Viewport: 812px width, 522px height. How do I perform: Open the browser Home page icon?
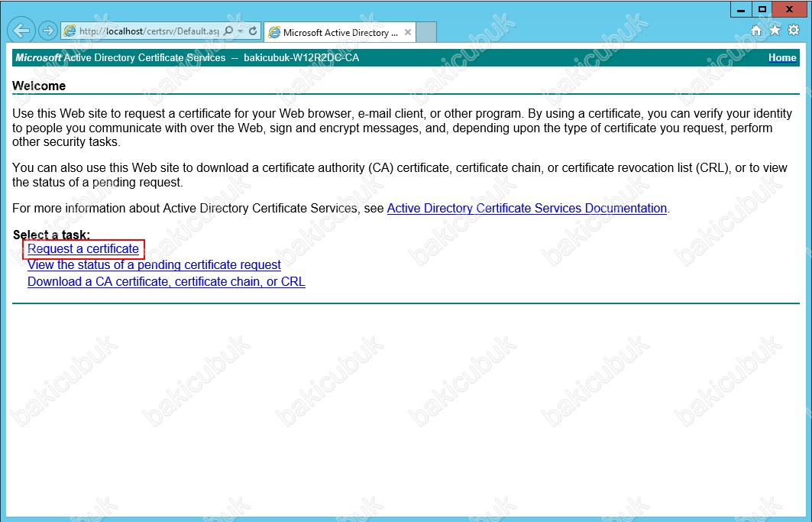[x=756, y=31]
